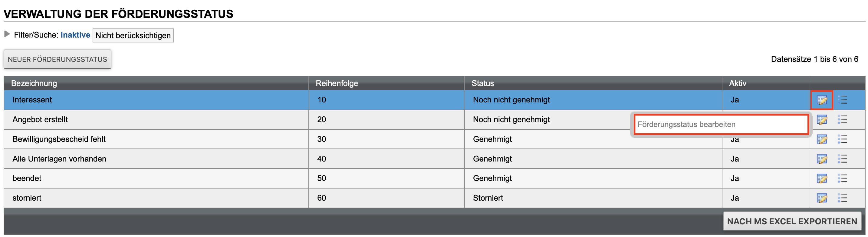The image size is (868, 237).
Task: Sort by Status column header
Action: click(482, 83)
